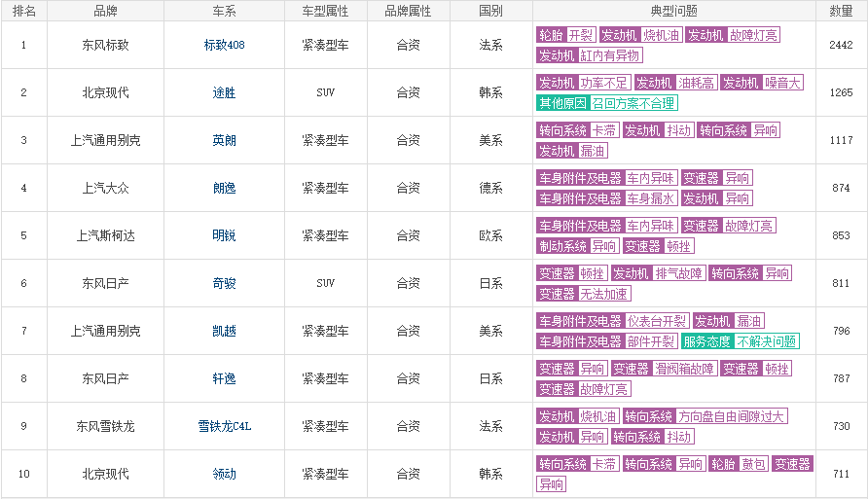The height and width of the screenshot is (499, 868).
Task: Click the 车型属性 column header
Action: [x=325, y=11]
